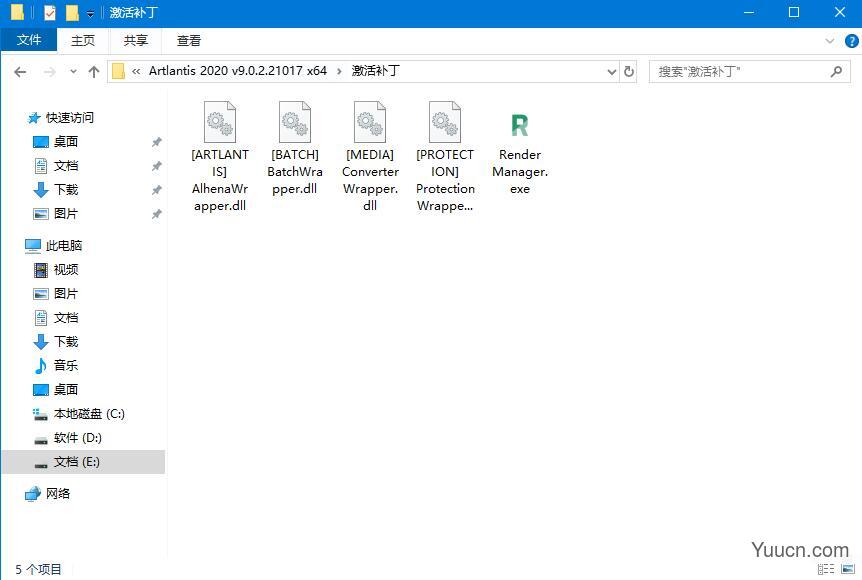Select 此电脑 in the navigation pane
Screen dimensions: 862x580
pyautogui.click(x=64, y=246)
